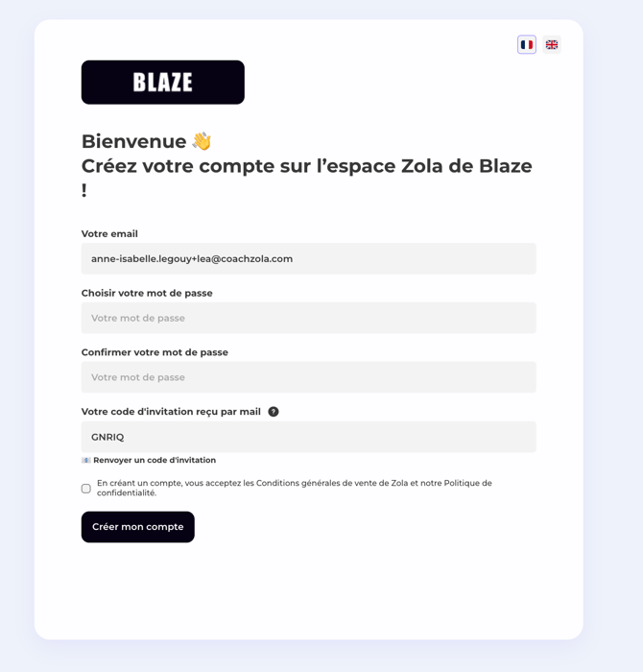Click the "Votre code d'invitation" label
Viewport: 643px width, 672px height.
pyautogui.click(x=171, y=412)
